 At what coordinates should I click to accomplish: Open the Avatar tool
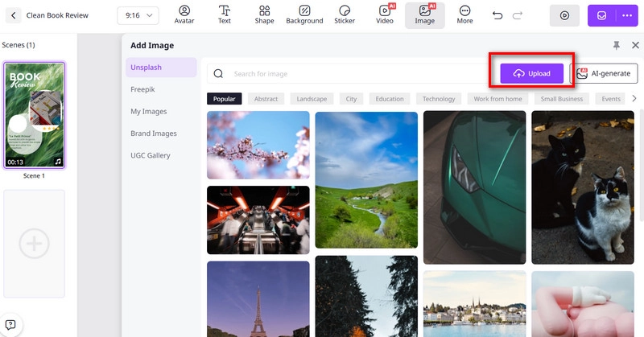click(x=184, y=14)
